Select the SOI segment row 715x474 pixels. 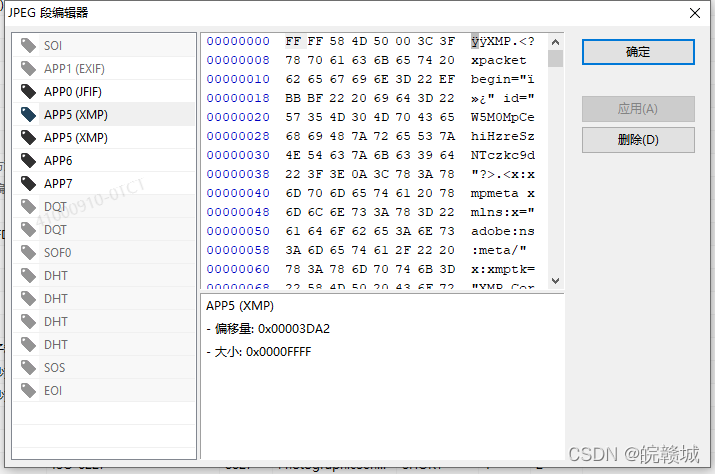click(104, 45)
